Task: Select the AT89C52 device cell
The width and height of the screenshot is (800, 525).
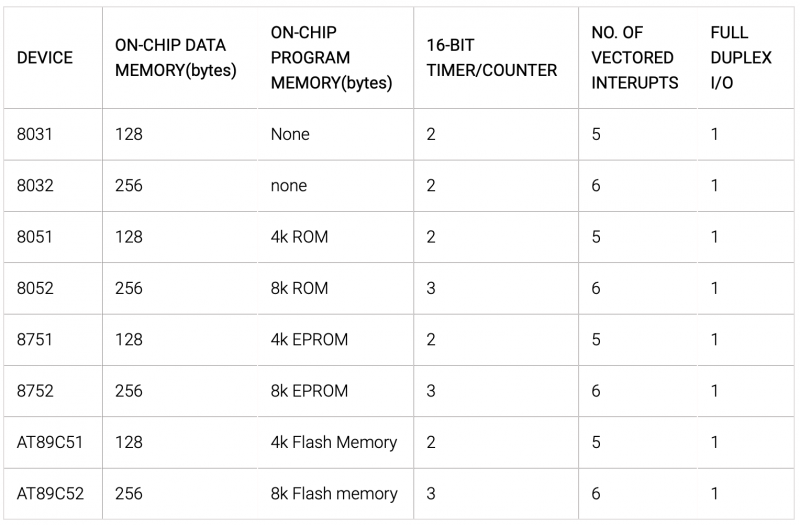Action: [51, 493]
